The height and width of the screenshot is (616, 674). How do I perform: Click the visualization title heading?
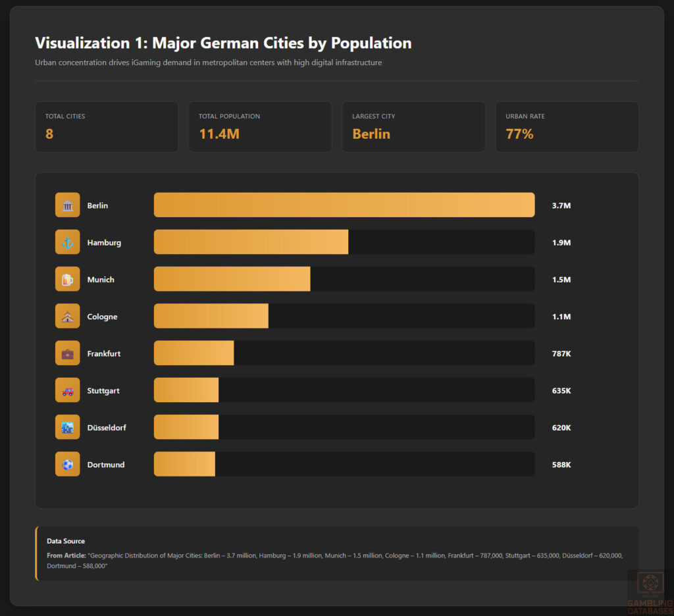point(223,43)
